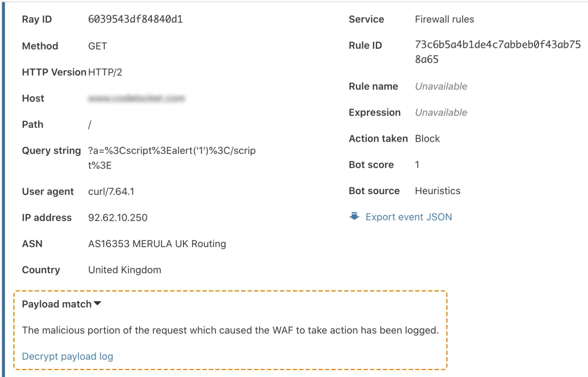Select the Method value GET
The height and width of the screenshot is (377, 588).
tap(97, 46)
